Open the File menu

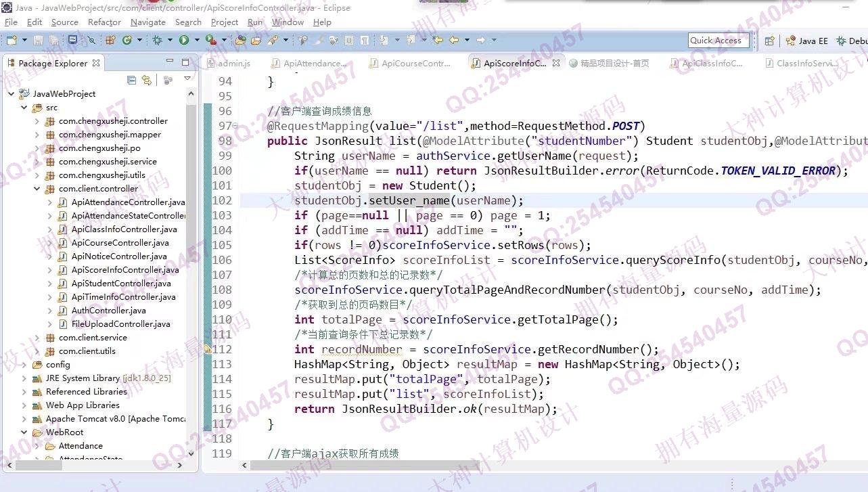11,22
